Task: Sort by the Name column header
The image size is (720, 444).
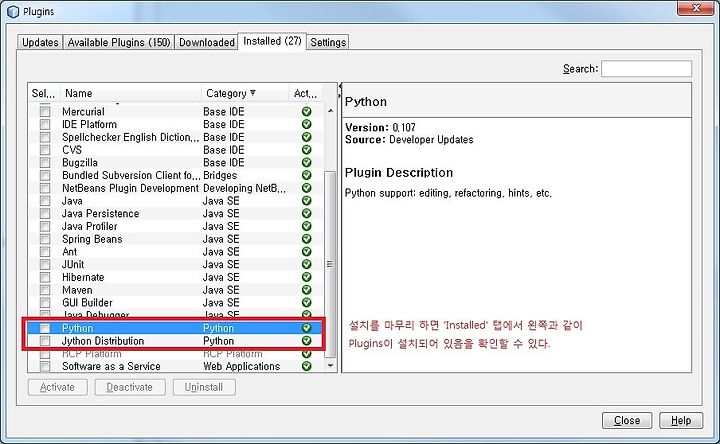Action: [x=131, y=93]
